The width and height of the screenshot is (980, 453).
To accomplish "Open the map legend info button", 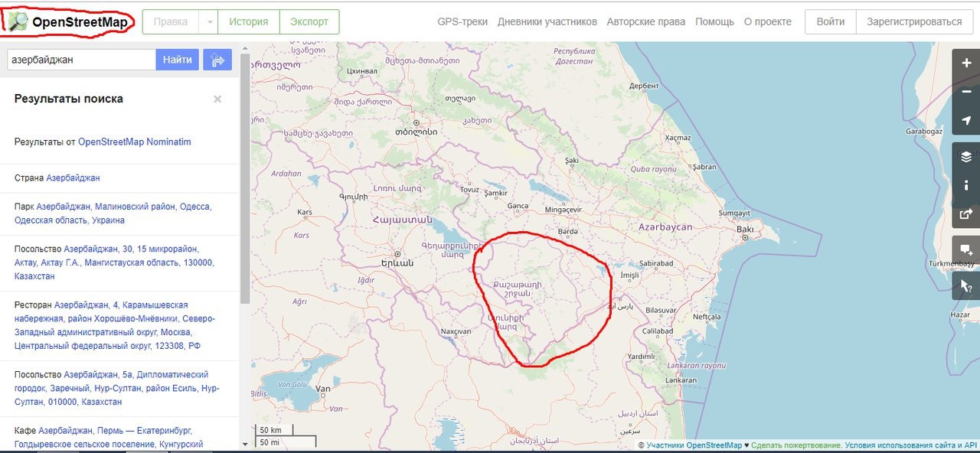I will tap(966, 185).
